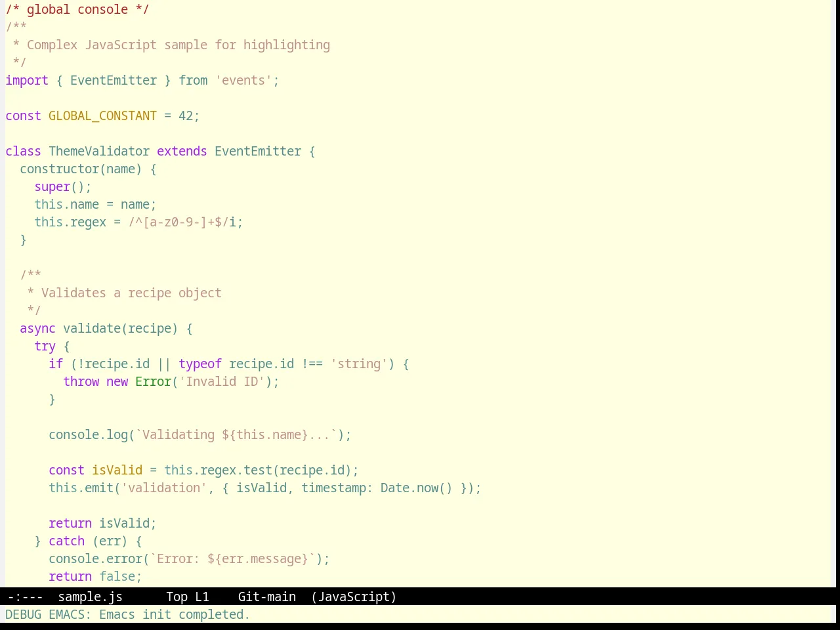Click the ThemeValidator class name
840x630 pixels.
[x=99, y=151]
